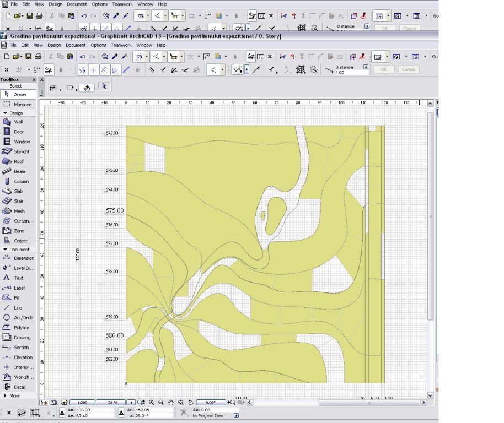The height and width of the screenshot is (423, 504).
Task: Open the Teamwork menu
Action: (121, 45)
